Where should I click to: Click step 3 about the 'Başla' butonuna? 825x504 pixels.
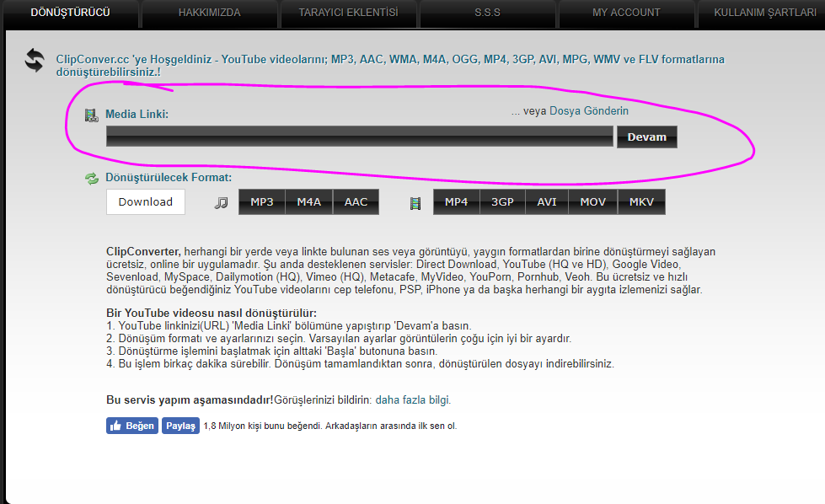(272, 351)
